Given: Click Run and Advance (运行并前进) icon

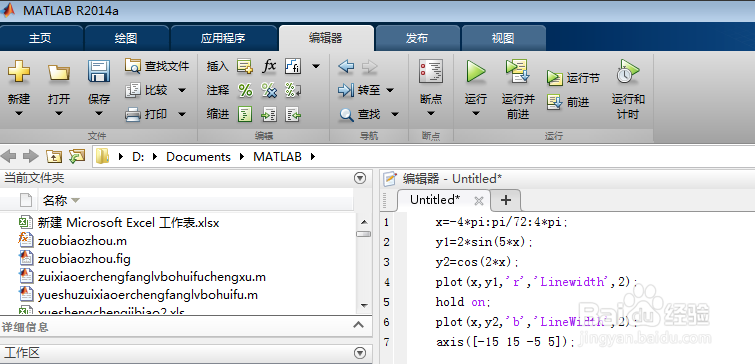Looking at the screenshot, I should 518,71.
